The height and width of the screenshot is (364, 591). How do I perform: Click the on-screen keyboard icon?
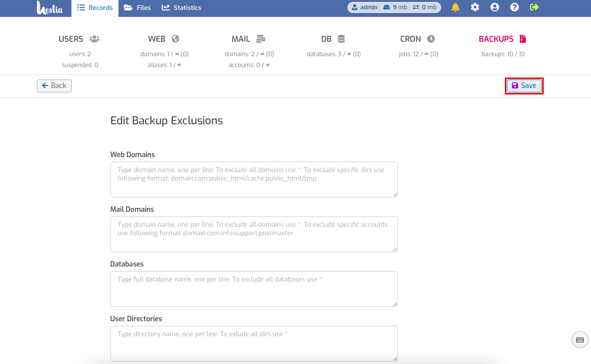pos(580,340)
